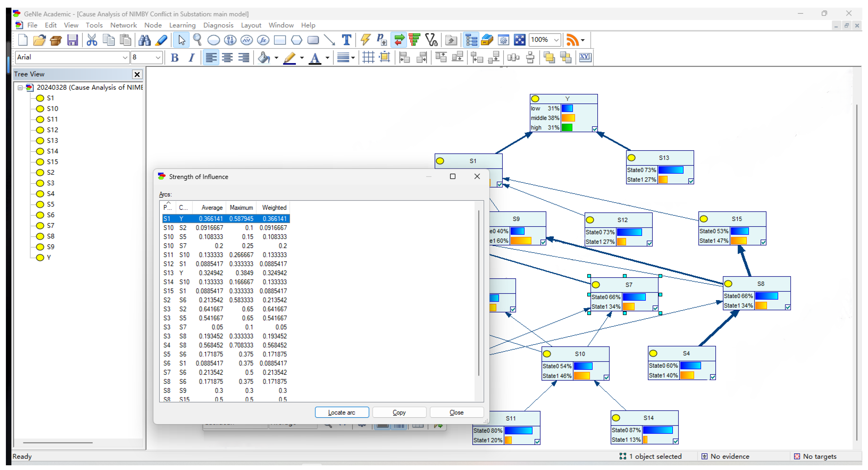Toggle the strength of influence arrows icon
The height and width of the screenshot is (470, 868).
399,40
